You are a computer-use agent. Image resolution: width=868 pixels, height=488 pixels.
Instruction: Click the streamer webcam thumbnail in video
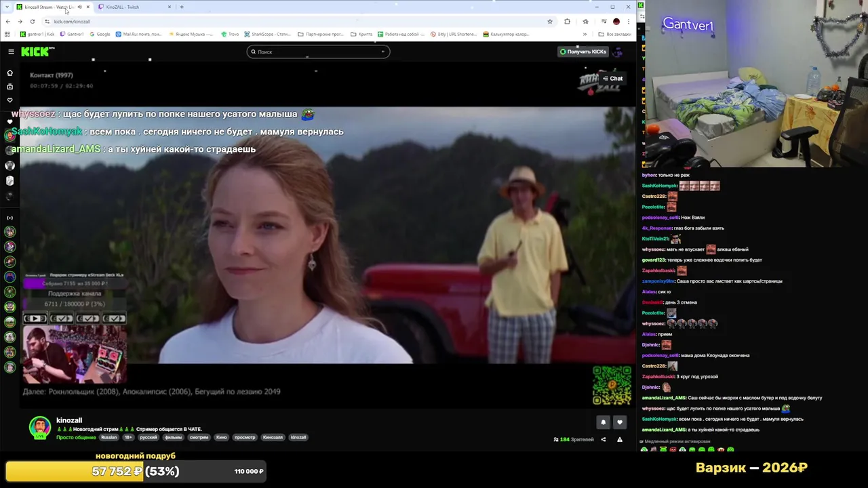75,354
